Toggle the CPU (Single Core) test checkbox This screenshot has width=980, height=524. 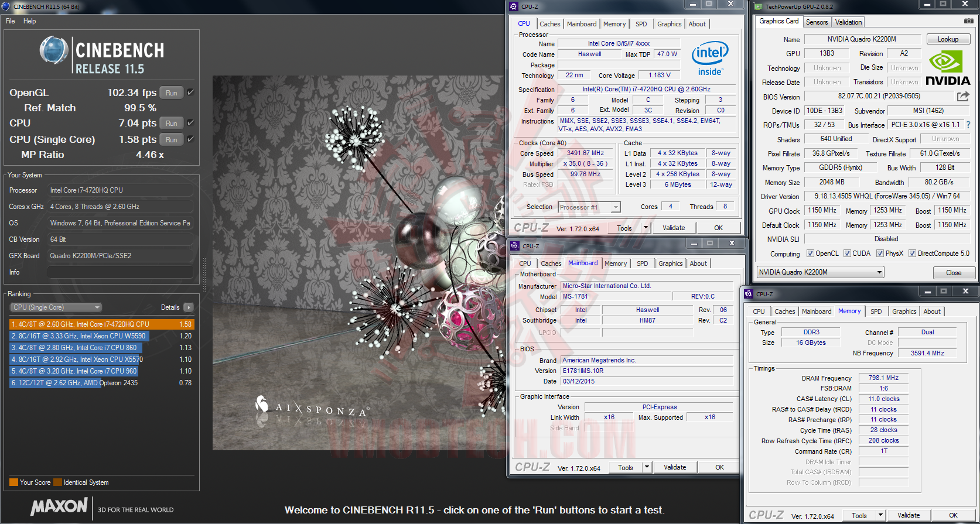coord(190,139)
